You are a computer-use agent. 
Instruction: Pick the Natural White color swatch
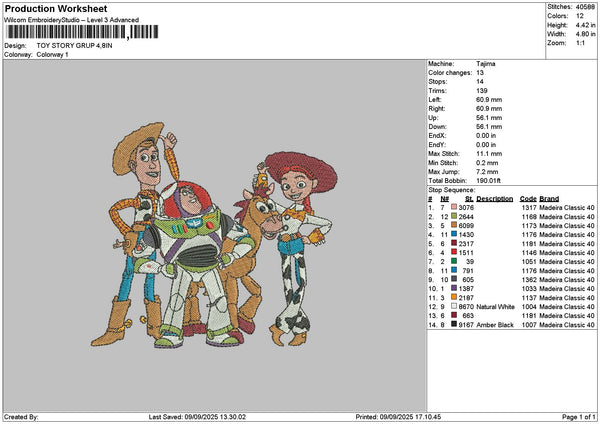454,306
